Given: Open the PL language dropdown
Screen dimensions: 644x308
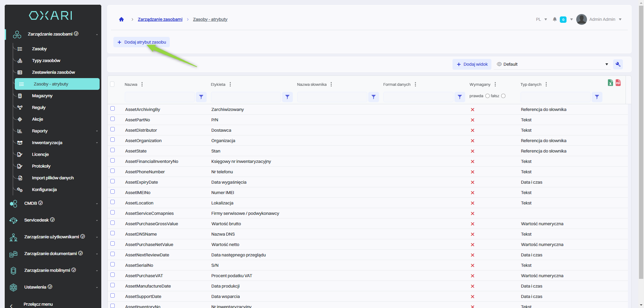Looking at the screenshot, I should (541, 19).
